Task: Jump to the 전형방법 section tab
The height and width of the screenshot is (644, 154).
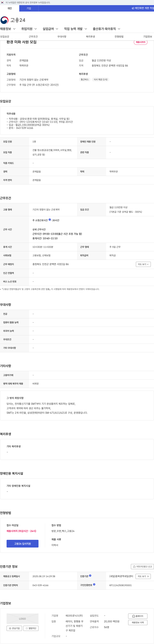Action: pyautogui.click(x=119, y=37)
